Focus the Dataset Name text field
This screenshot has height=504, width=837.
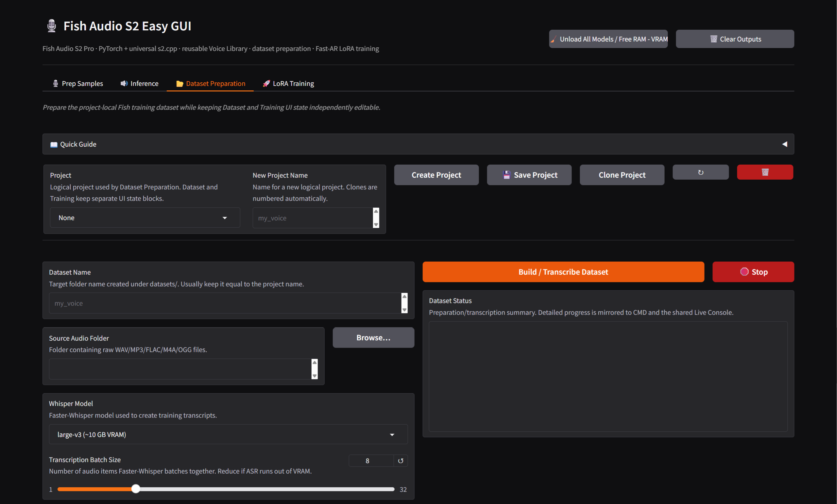(x=225, y=303)
